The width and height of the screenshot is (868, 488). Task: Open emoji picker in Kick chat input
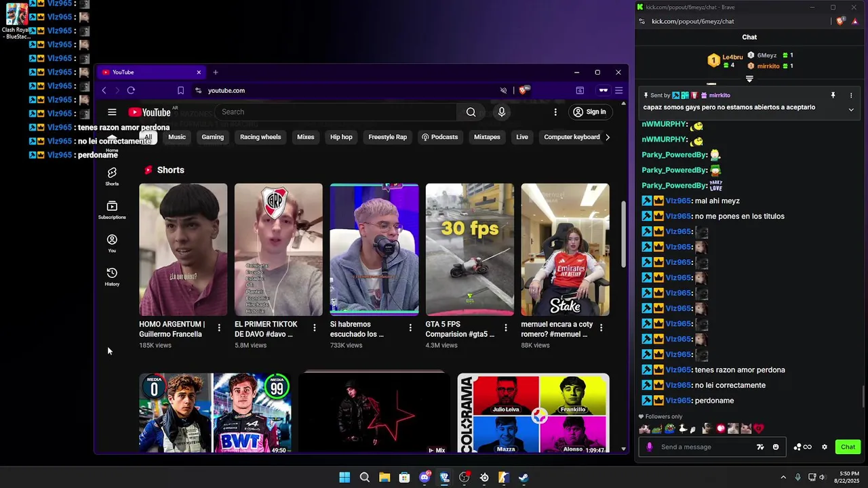tap(776, 447)
